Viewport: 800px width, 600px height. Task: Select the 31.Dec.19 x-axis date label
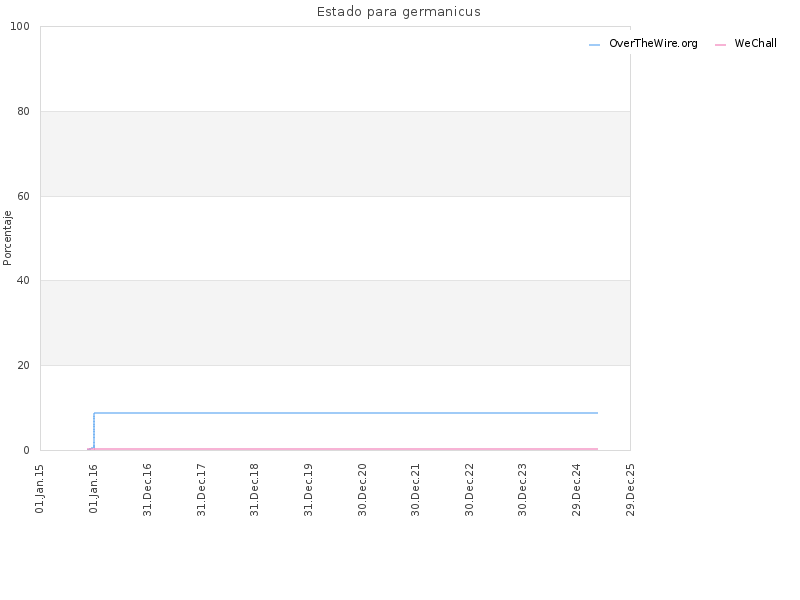pos(308,489)
